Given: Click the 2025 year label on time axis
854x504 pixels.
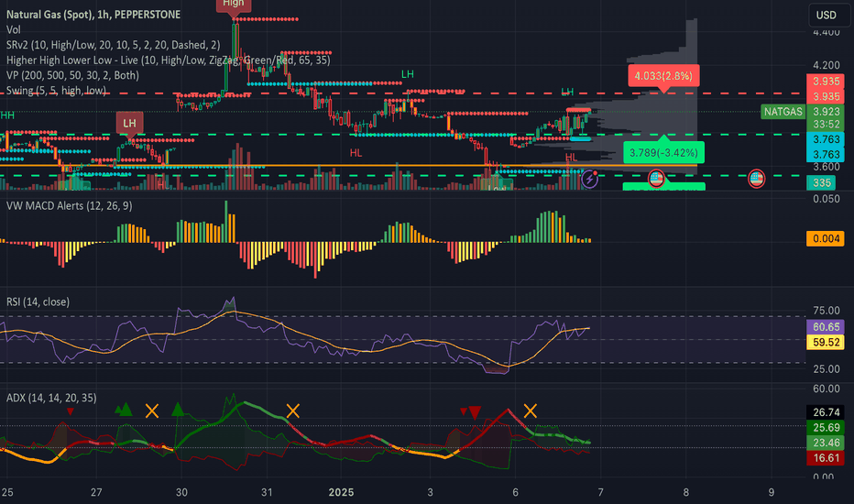Looking at the screenshot, I should [x=341, y=493].
